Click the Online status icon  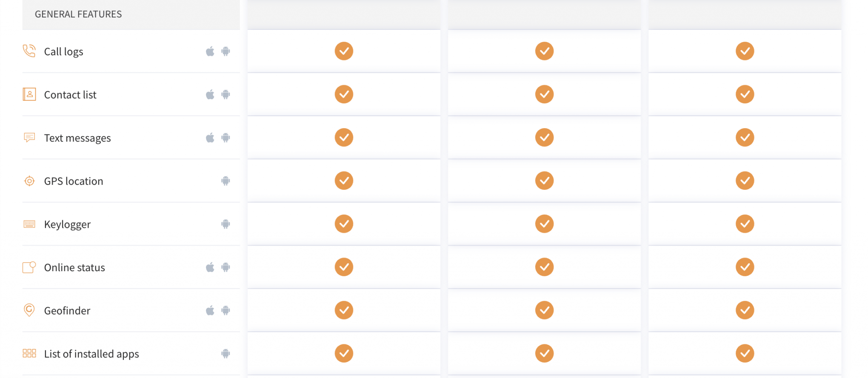[x=29, y=267]
